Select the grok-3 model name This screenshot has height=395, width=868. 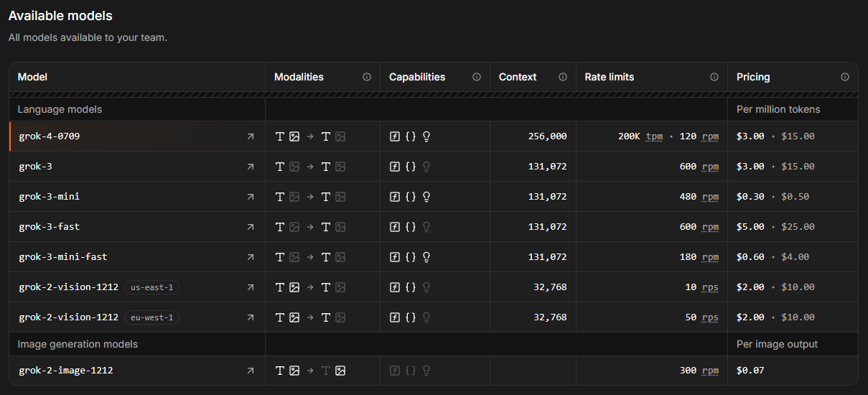coord(36,167)
